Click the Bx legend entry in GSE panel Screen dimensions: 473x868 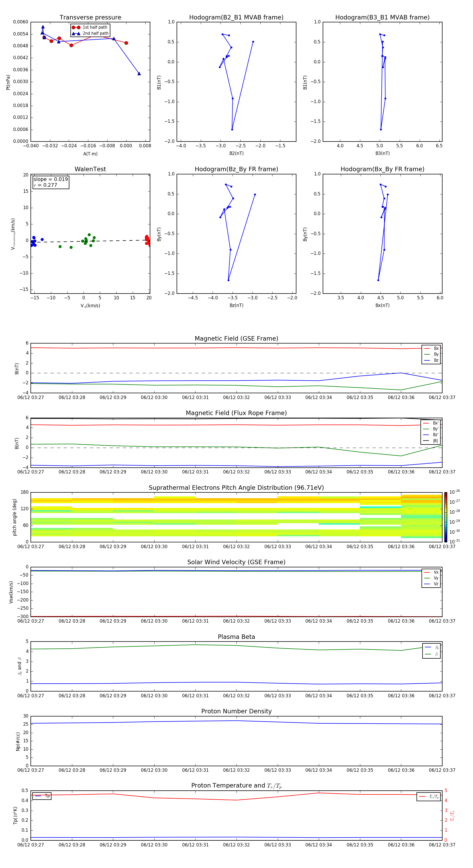click(431, 349)
